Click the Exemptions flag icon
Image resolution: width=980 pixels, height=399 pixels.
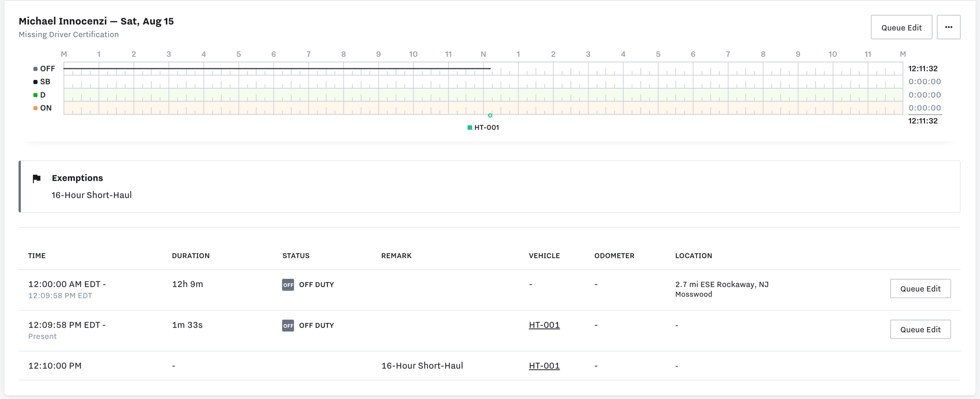coord(37,179)
